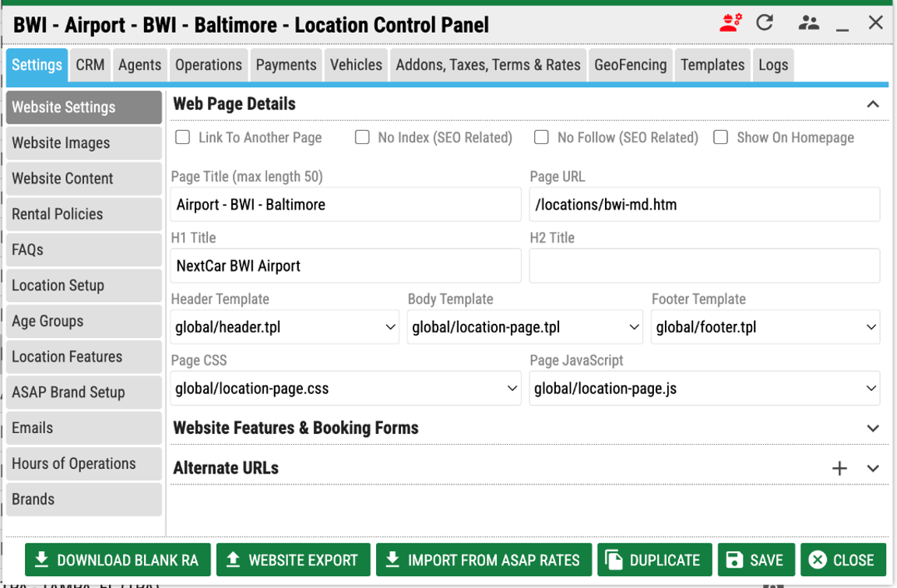The width and height of the screenshot is (897, 588).
Task: Click the plus icon beside Alternate URLs
Action: click(839, 468)
